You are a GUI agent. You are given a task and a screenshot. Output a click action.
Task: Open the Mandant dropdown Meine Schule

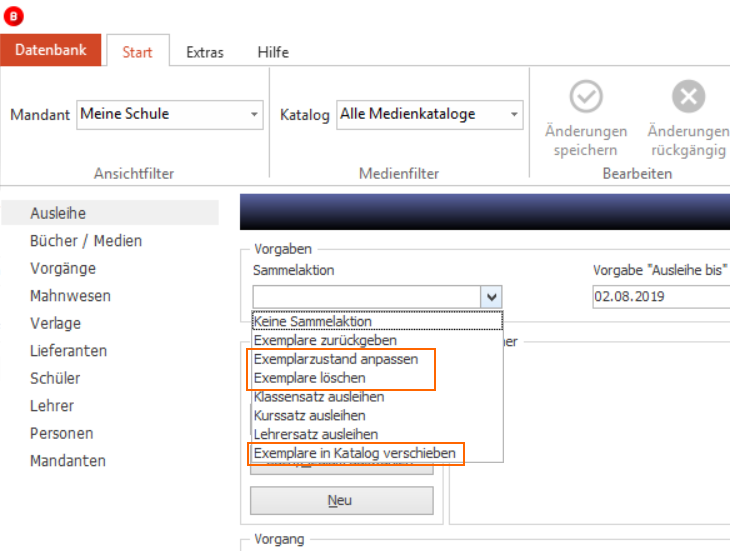point(170,114)
